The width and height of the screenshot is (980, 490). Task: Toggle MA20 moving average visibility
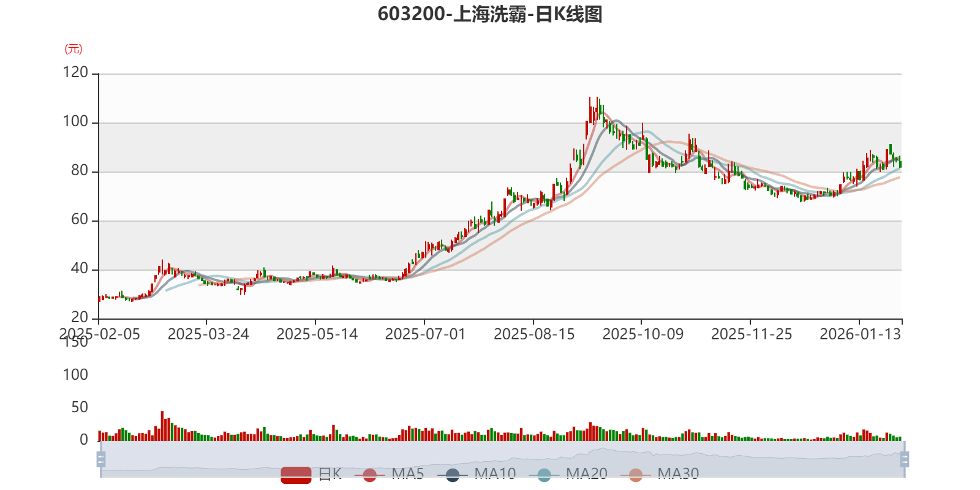[568, 474]
